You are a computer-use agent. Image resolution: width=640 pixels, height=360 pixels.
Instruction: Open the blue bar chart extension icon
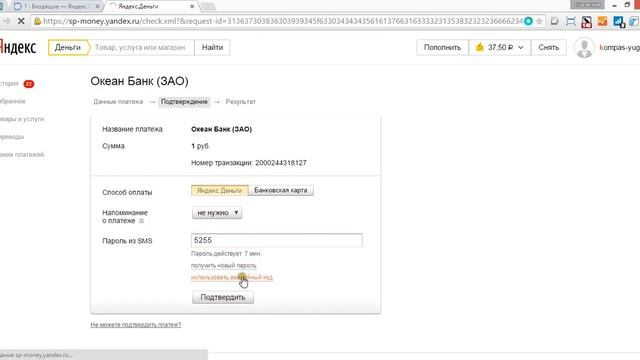(619, 22)
